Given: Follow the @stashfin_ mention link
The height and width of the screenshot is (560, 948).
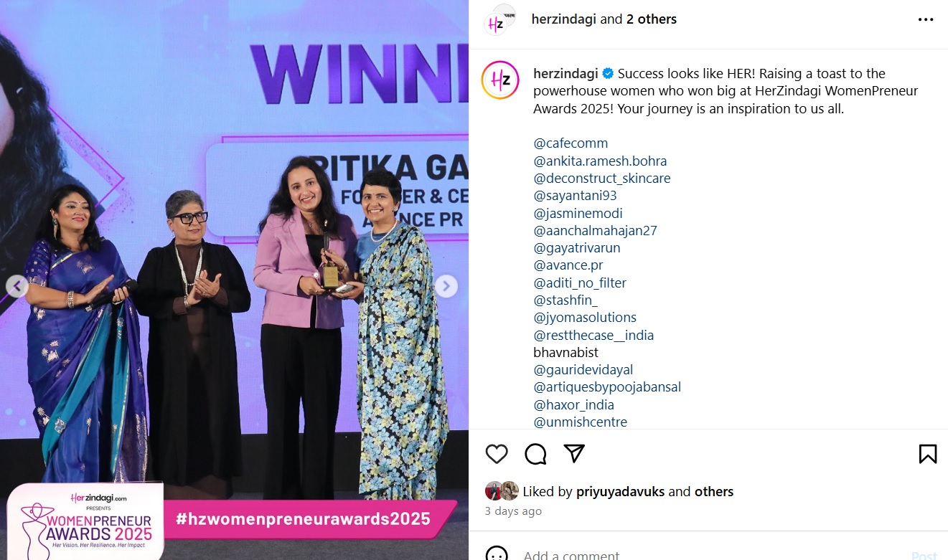Looking at the screenshot, I should (565, 300).
